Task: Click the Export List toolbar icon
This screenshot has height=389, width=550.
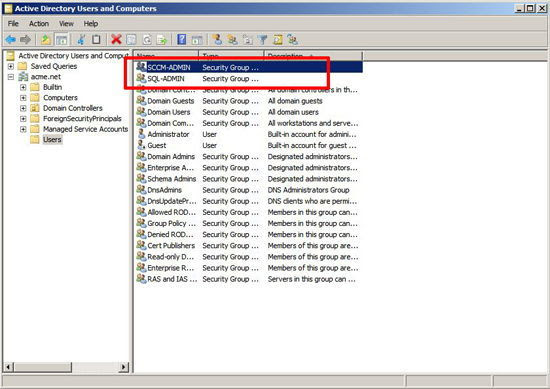Action: point(162,40)
